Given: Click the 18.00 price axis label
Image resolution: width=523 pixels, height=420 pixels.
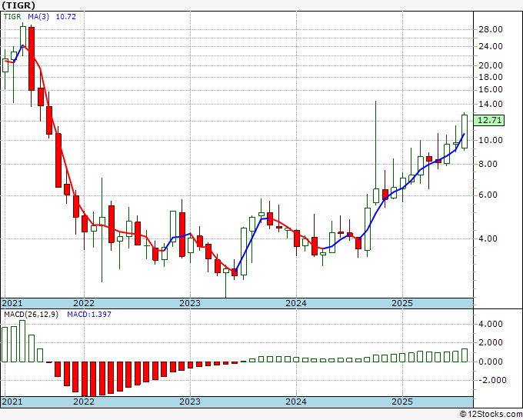Looking at the screenshot, I should (x=491, y=77).
